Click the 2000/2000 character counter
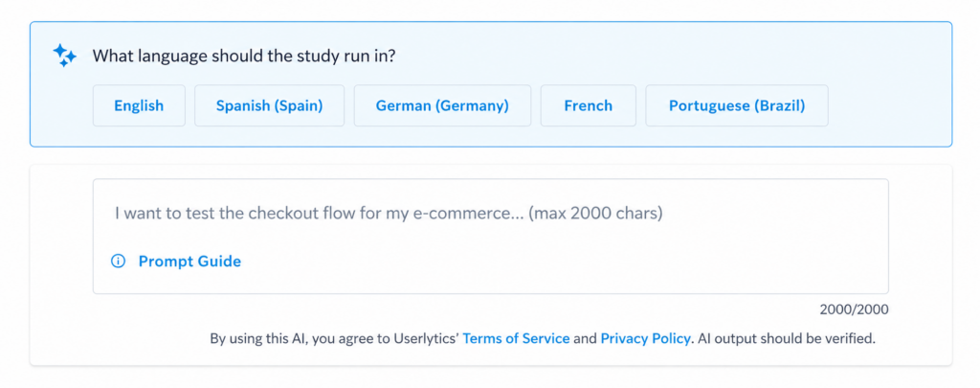The width and height of the screenshot is (980, 388). tap(855, 309)
